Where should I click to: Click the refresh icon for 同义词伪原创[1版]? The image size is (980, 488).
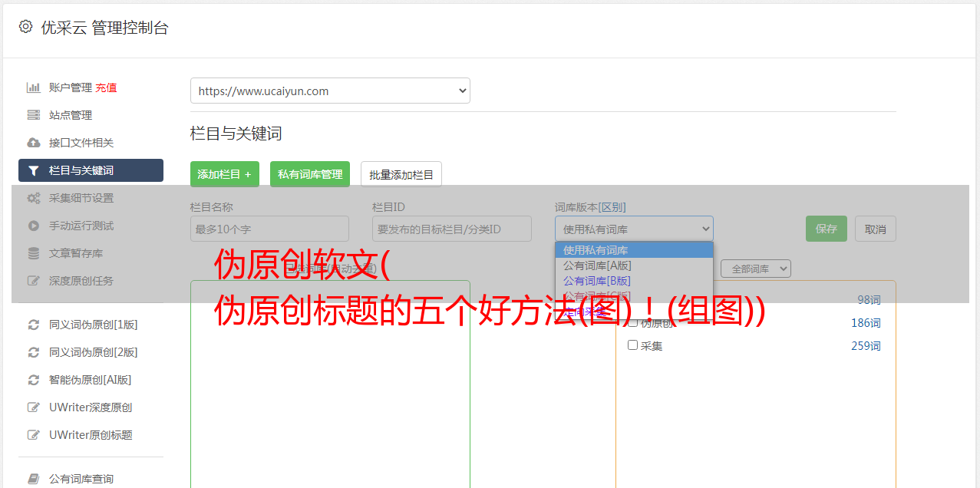[34, 325]
